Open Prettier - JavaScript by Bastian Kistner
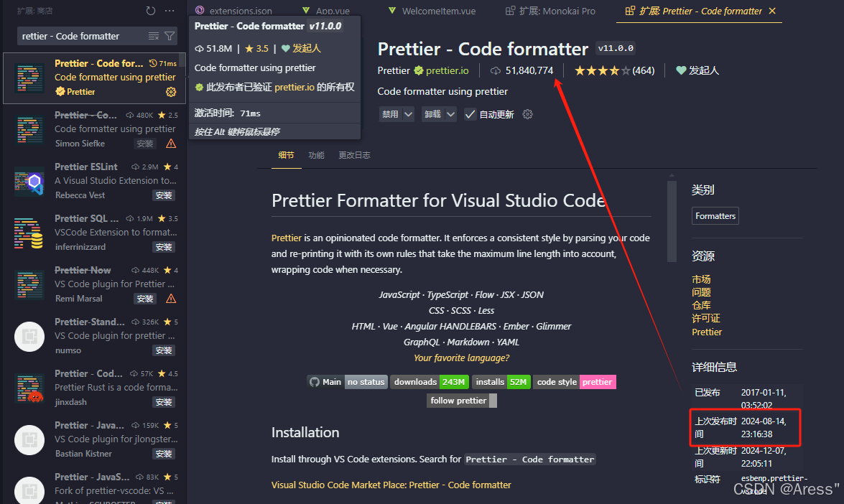The height and width of the screenshot is (504, 844). pos(94,439)
